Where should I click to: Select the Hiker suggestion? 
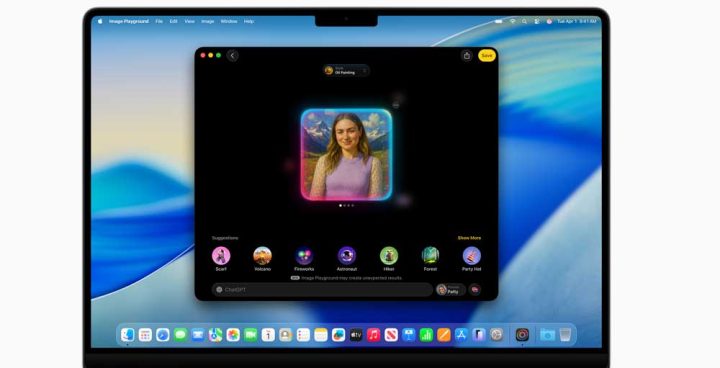389,255
